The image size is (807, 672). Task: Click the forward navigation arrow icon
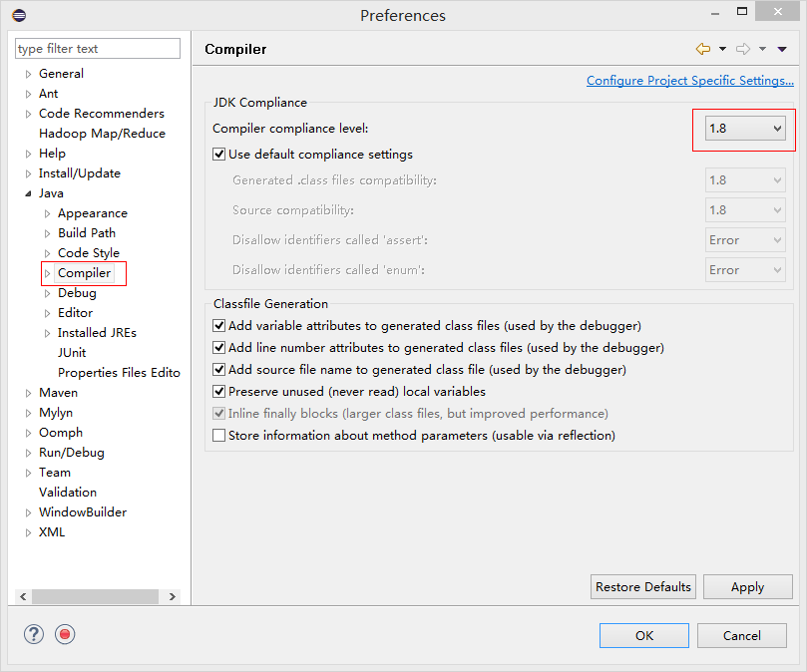click(743, 49)
